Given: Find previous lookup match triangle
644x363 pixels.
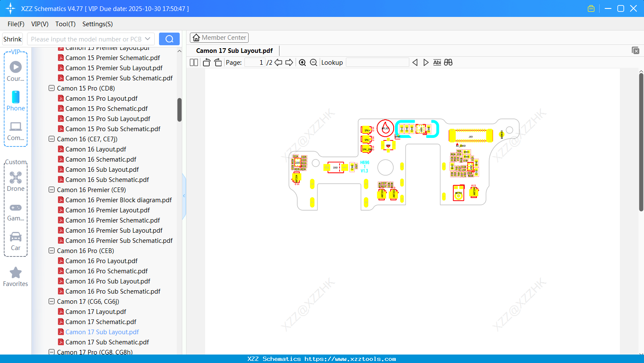Looking at the screenshot, I should coord(415,63).
